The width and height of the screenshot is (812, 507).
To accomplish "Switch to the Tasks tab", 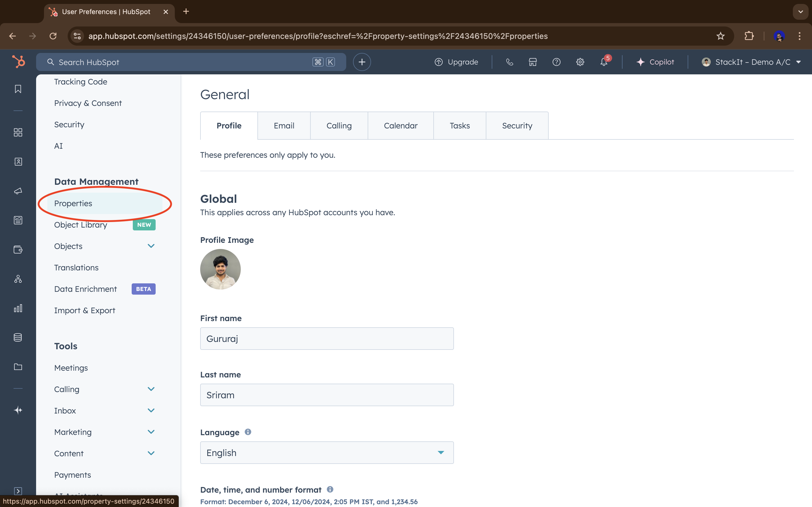I will tap(459, 126).
